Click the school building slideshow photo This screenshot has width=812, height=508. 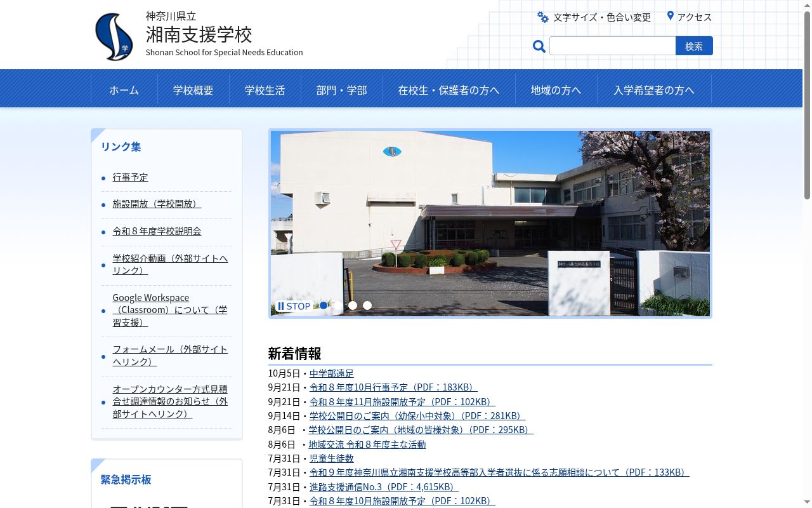[x=490, y=224]
